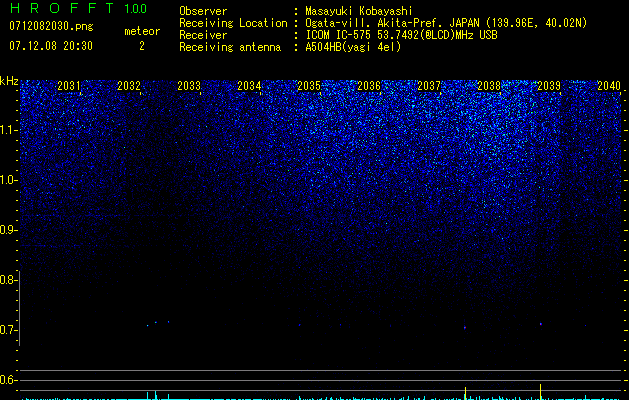The image size is (629, 400).
Task: Click the 1.1 kHz axis label
Action: coord(7,130)
